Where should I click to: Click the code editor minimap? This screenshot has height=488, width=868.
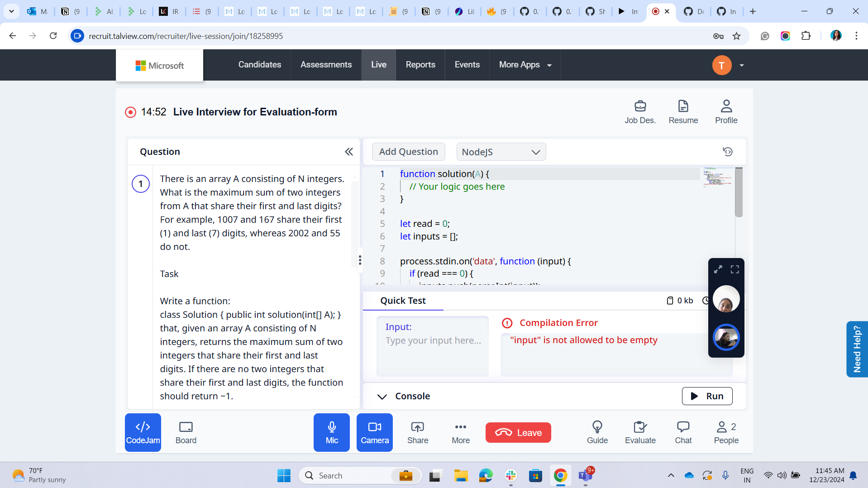point(717,177)
